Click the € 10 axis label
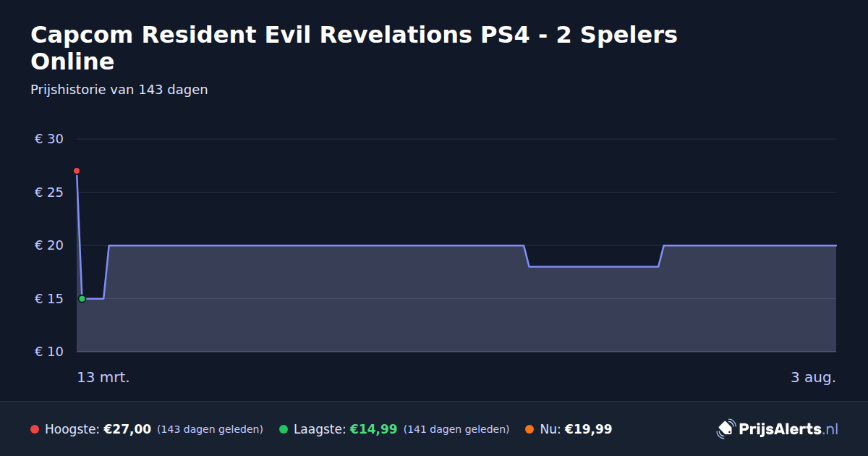868x456 pixels. point(49,352)
